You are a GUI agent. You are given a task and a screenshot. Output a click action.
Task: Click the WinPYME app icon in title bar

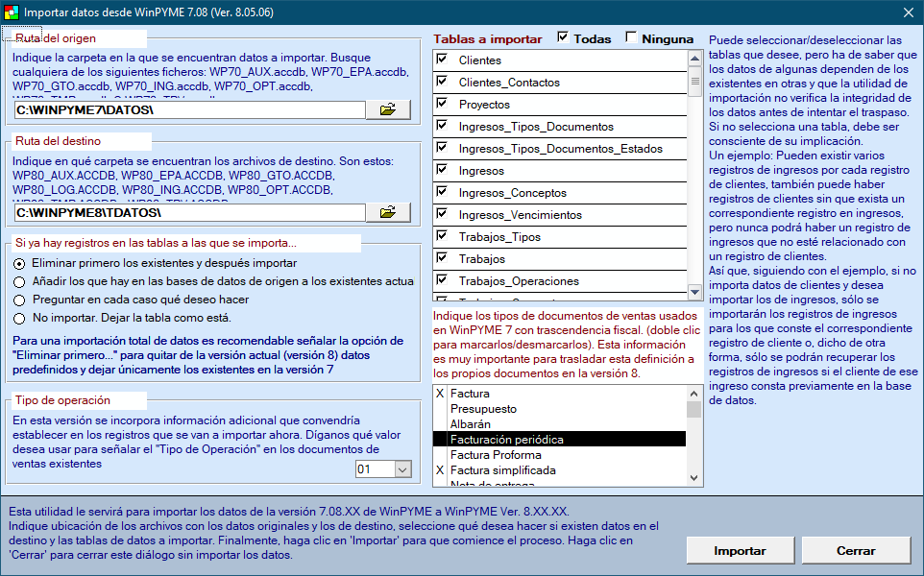pos(11,12)
